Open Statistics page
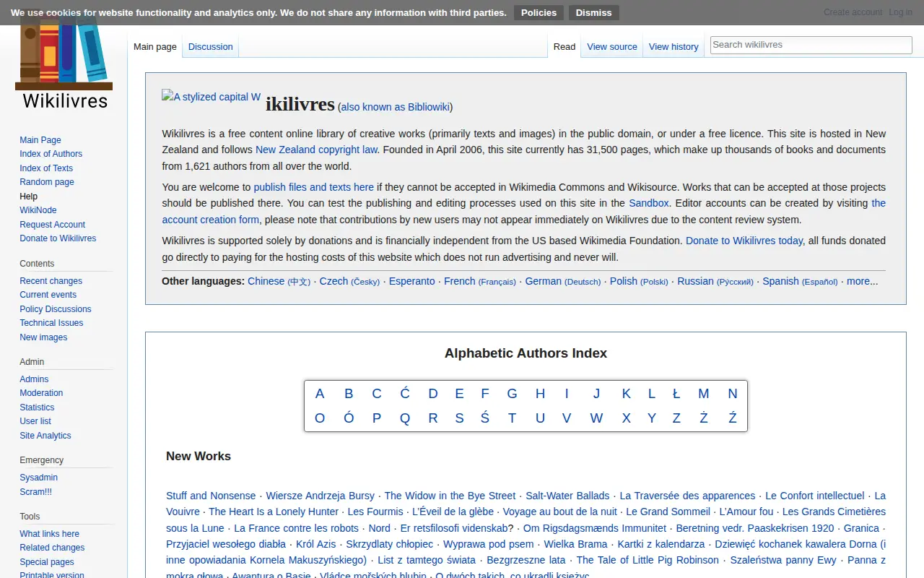Viewport: 924px width, 578px height. [x=37, y=407]
